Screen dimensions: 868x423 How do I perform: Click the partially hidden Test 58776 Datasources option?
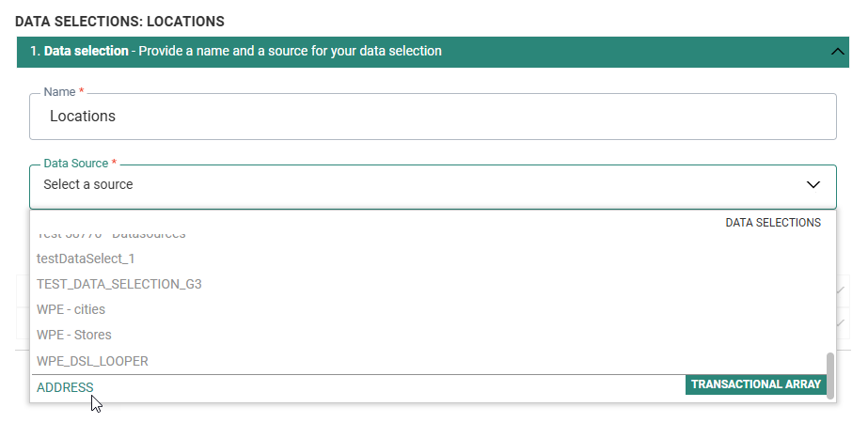(x=111, y=234)
